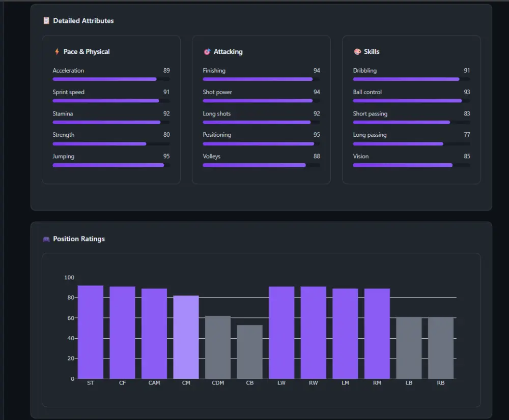509x420 pixels.
Task: Click the clipboard icon beside Detailed Attributes
Action: point(46,21)
